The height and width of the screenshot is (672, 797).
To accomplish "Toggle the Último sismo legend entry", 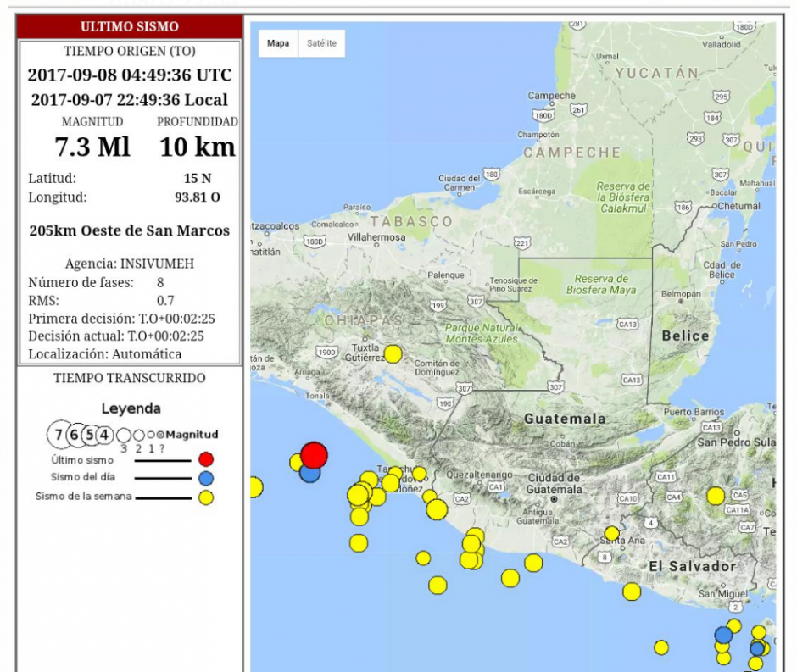I will click(82, 459).
